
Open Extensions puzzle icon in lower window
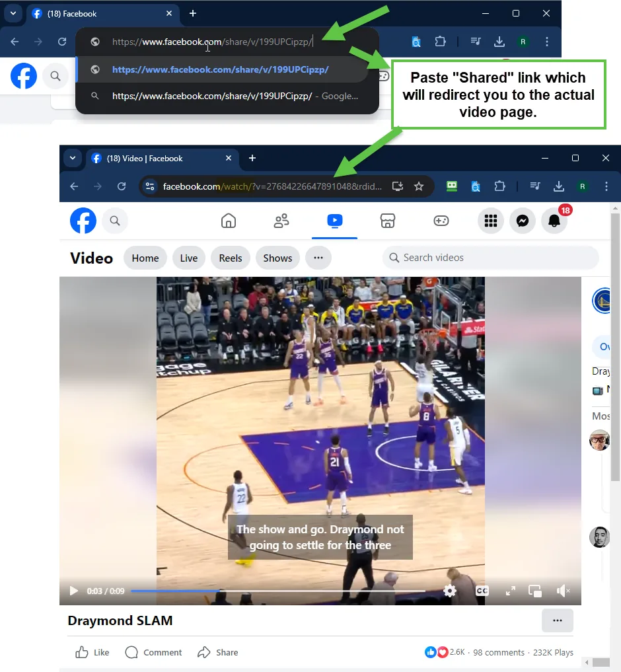pos(499,186)
